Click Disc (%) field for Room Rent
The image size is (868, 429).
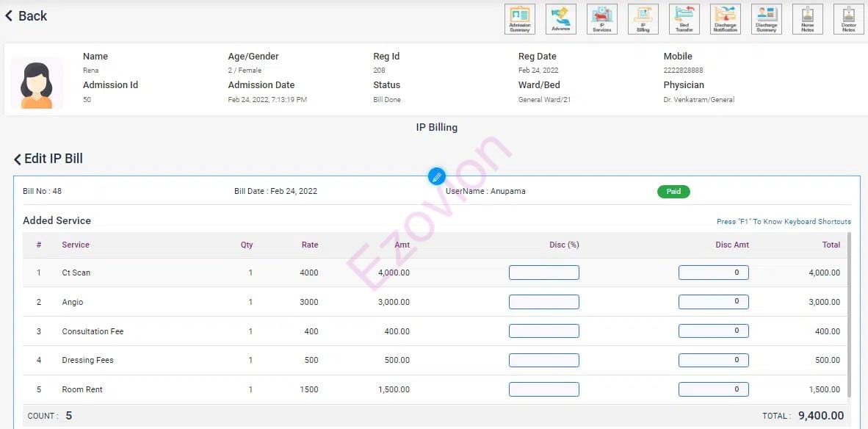point(543,389)
